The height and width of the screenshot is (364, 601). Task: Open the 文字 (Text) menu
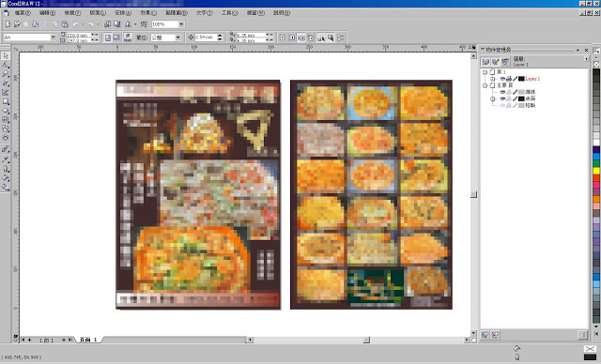[204, 12]
